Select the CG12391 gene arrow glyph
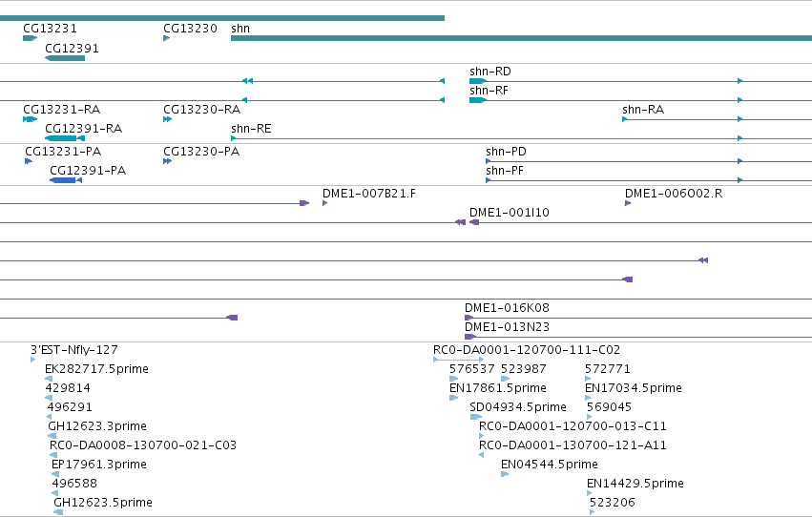The width and height of the screenshot is (812, 517). (x=65, y=58)
